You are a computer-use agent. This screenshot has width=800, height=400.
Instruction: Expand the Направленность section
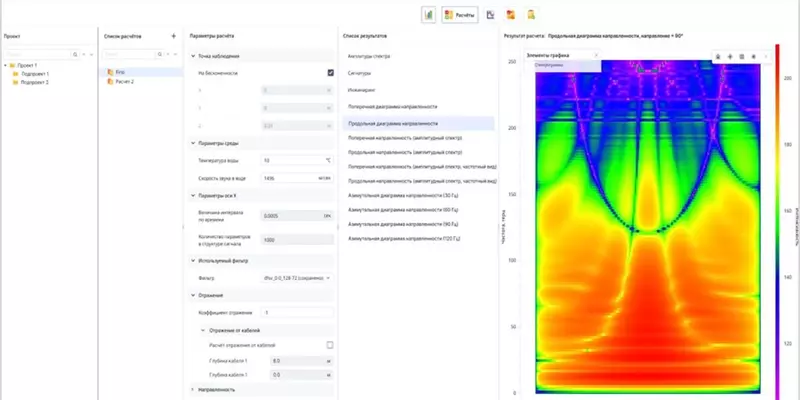tap(192, 388)
